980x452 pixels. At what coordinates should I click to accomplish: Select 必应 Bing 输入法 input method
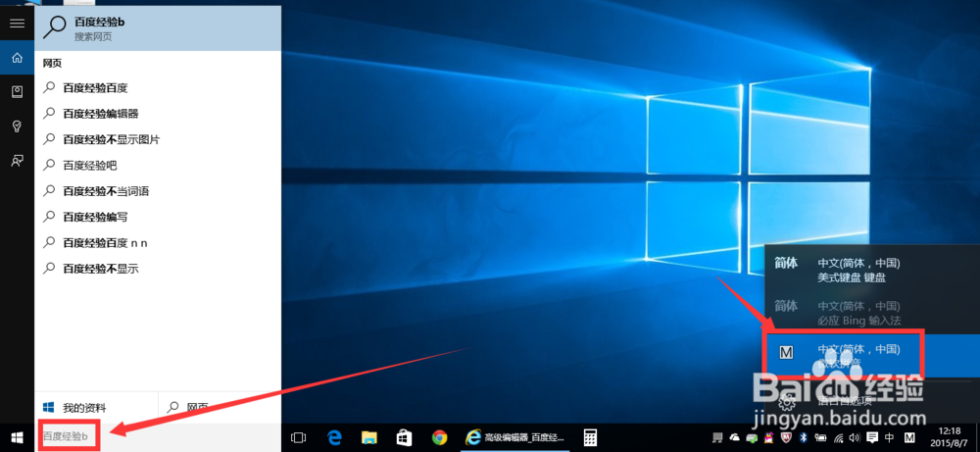pyautogui.click(x=872, y=313)
